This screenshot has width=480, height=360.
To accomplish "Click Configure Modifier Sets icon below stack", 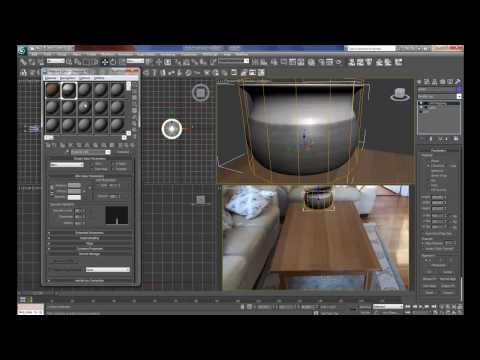I will click(456, 139).
